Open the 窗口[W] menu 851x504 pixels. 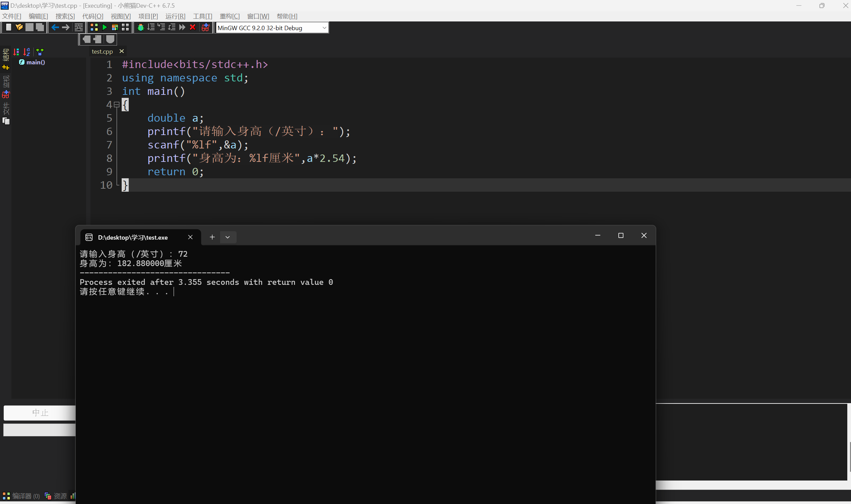258,16
